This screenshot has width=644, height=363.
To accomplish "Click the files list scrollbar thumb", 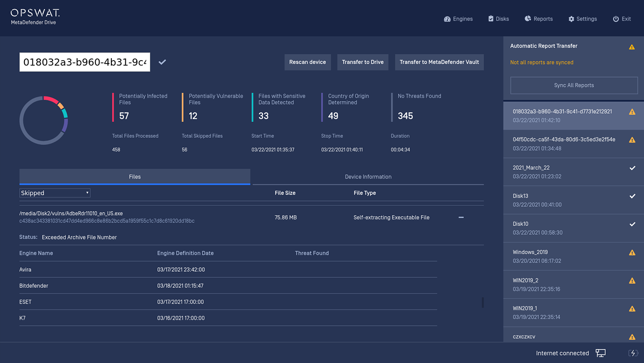I will click(483, 302).
